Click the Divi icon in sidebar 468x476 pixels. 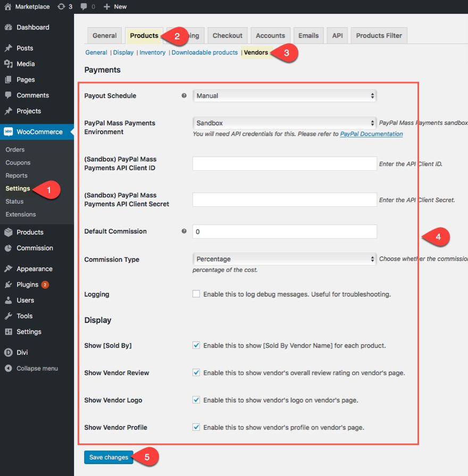click(9, 353)
